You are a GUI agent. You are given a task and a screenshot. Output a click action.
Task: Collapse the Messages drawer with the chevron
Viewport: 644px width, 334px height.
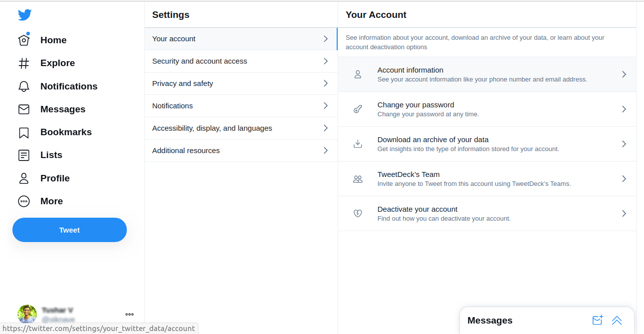pos(617,321)
